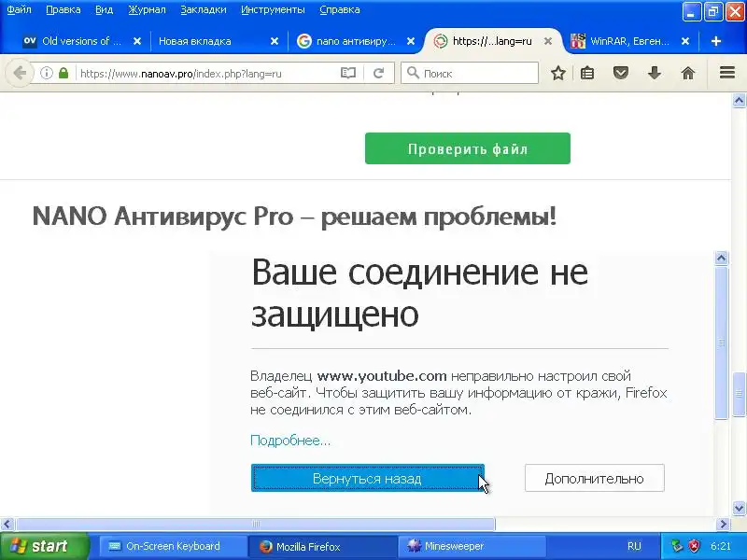Open the Закладки menu
The width and height of the screenshot is (747, 560).
pos(203,10)
